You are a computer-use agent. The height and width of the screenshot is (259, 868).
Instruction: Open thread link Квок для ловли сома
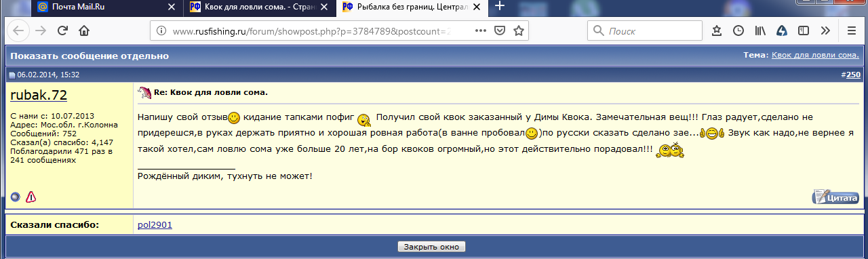click(816, 55)
